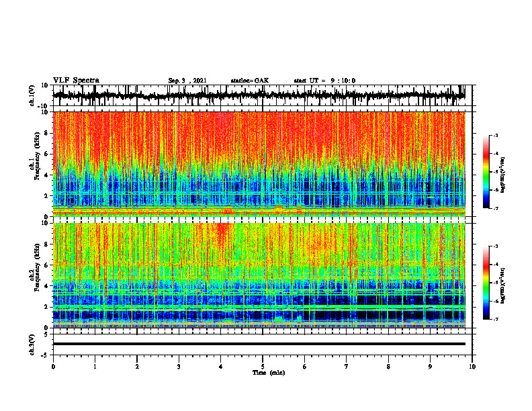Click time axis tick label "0"
This screenshot has height=411, width=532.
53,367
